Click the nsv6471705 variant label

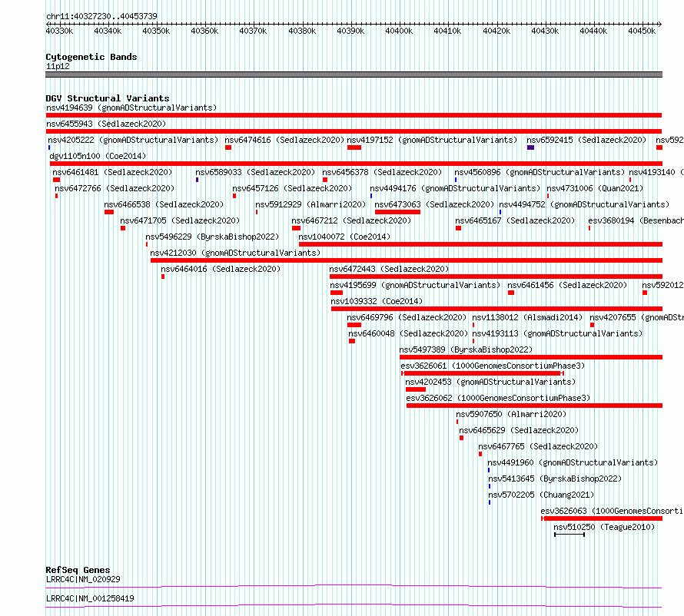(180, 220)
